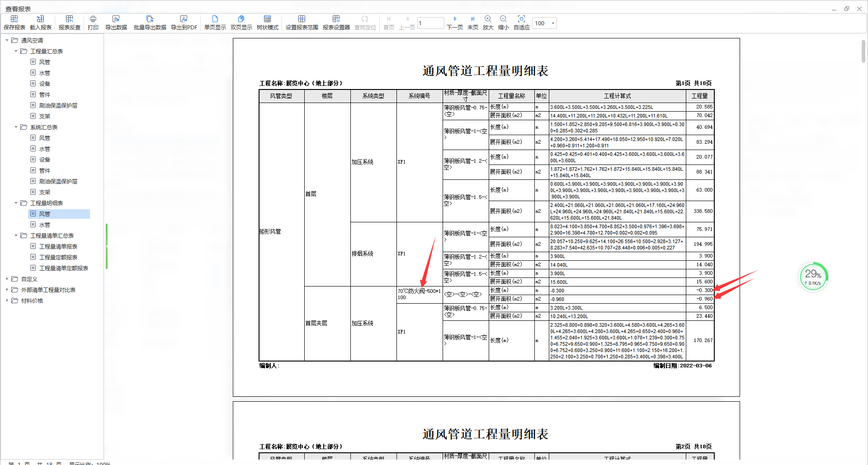The height and width of the screenshot is (465, 868).
Task: Click the 保存报表 save report icon
Action: click(x=14, y=19)
